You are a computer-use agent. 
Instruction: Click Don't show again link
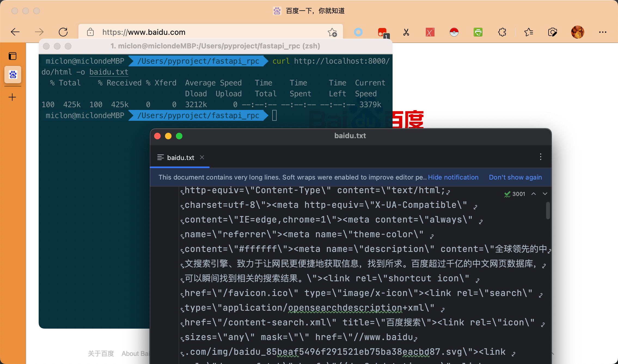click(515, 177)
